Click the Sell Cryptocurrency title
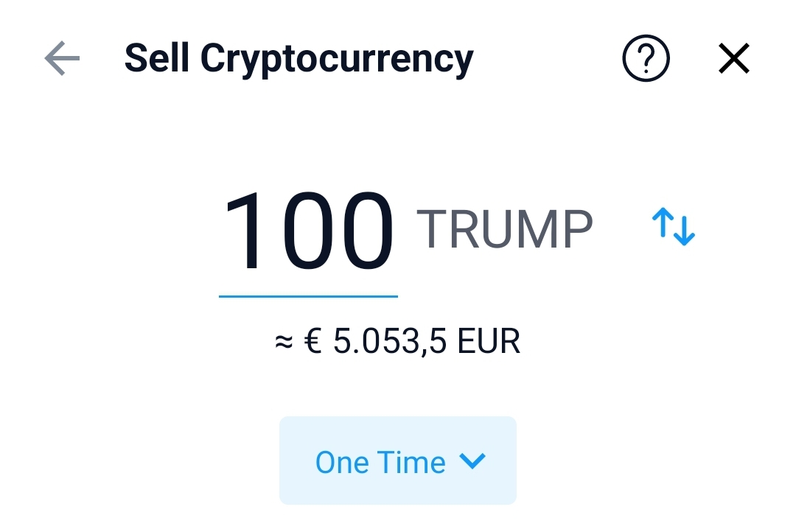 click(x=298, y=59)
